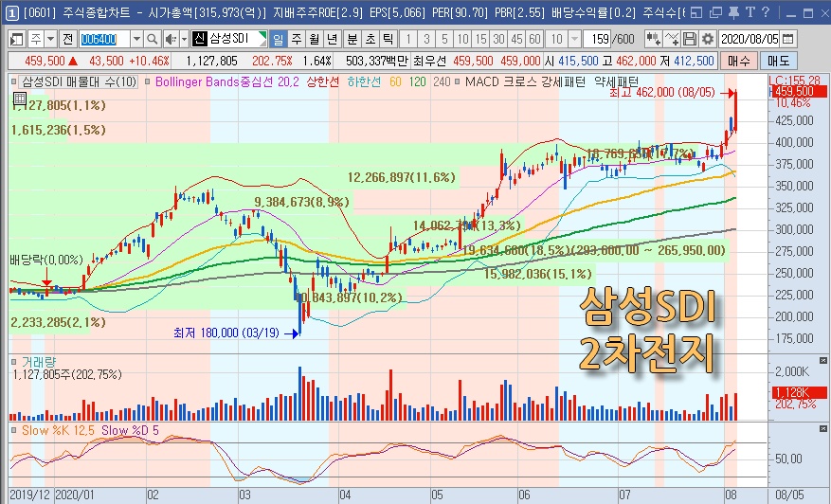Click the 하한선 lower band label
Screen dimensions: 831x504
click(x=364, y=81)
